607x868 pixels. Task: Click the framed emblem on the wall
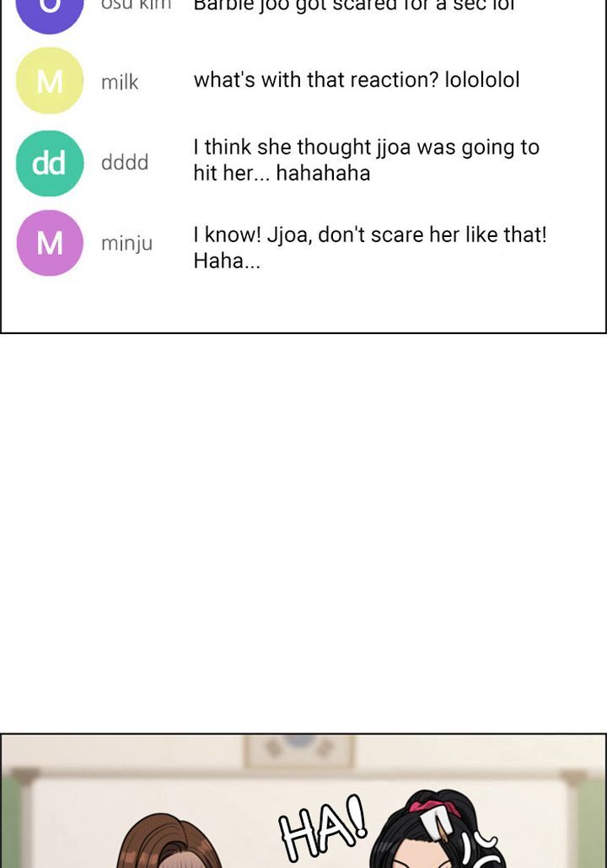click(x=298, y=750)
